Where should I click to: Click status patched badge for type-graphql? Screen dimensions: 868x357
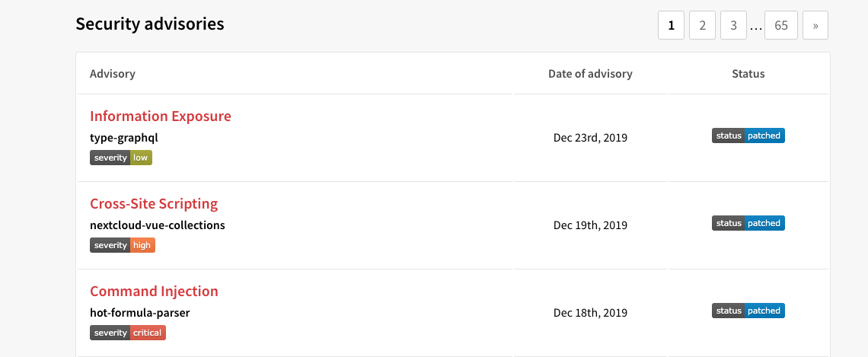pos(748,135)
